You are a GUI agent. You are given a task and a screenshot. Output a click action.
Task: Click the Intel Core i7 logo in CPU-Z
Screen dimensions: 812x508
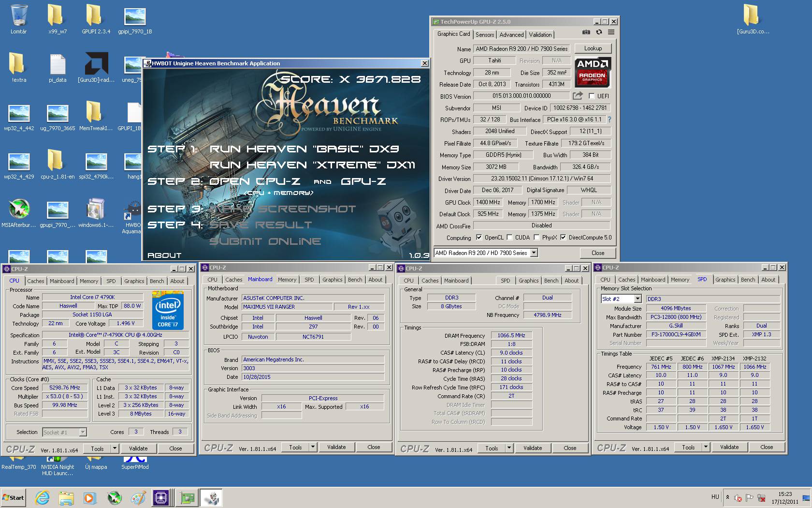click(168, 310)
